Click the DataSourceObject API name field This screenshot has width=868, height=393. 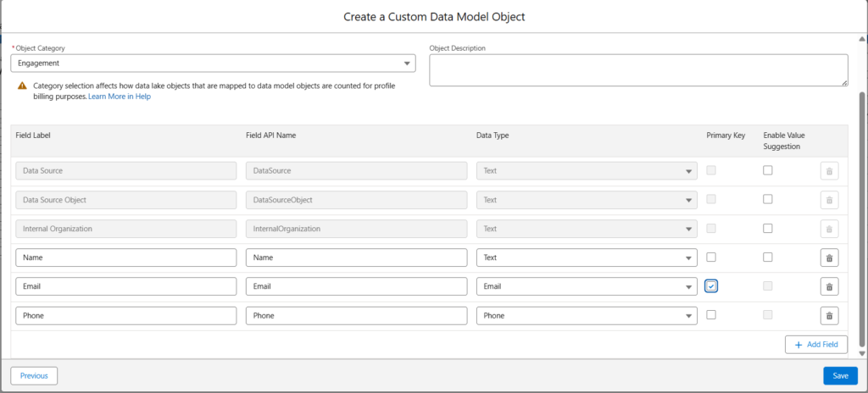pos(357,200)
